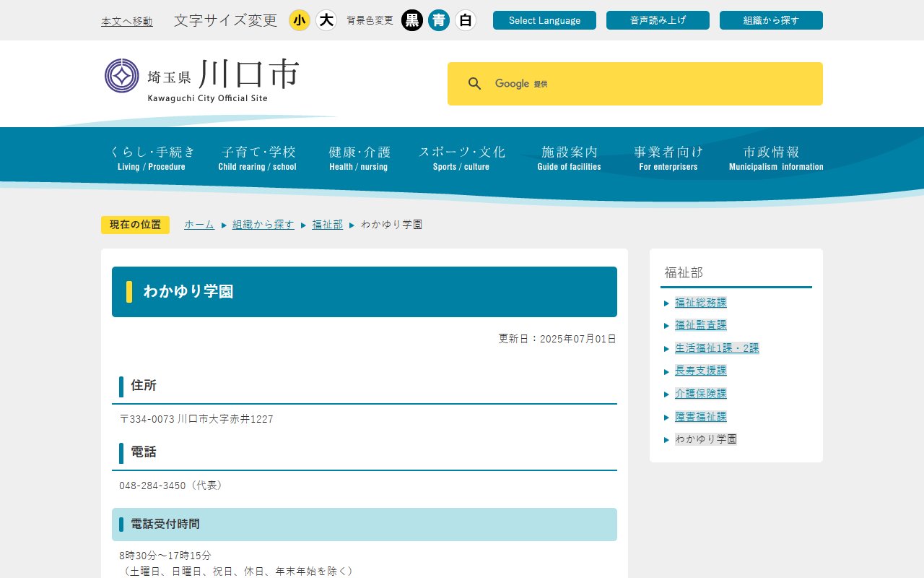Click the 文字サイズ変更 label
Image resolution: width=924 pixels, height=578 pixels.
coord(226,20)
